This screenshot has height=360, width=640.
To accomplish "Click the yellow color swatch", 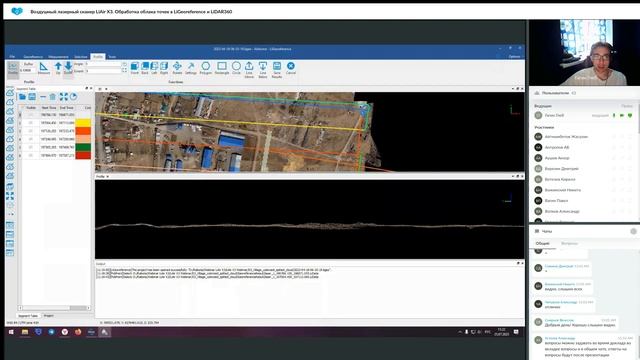I will coord(83,123).
